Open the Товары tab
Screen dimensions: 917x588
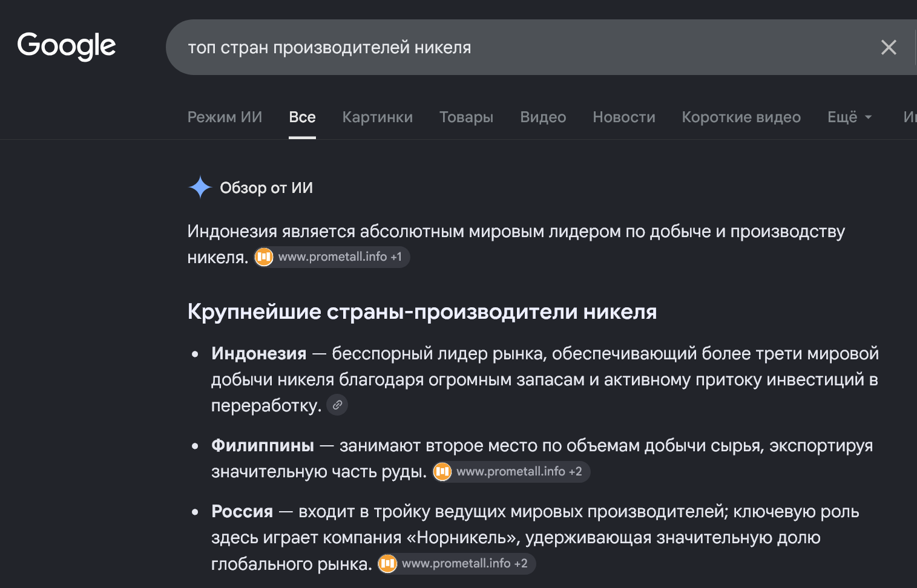coord(466,117)
